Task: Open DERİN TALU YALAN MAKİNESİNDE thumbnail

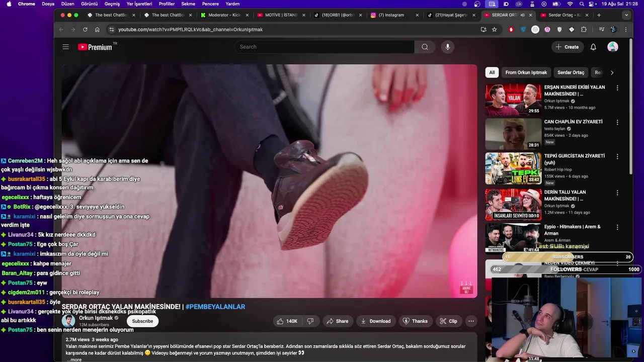Action: coord(513,205)
